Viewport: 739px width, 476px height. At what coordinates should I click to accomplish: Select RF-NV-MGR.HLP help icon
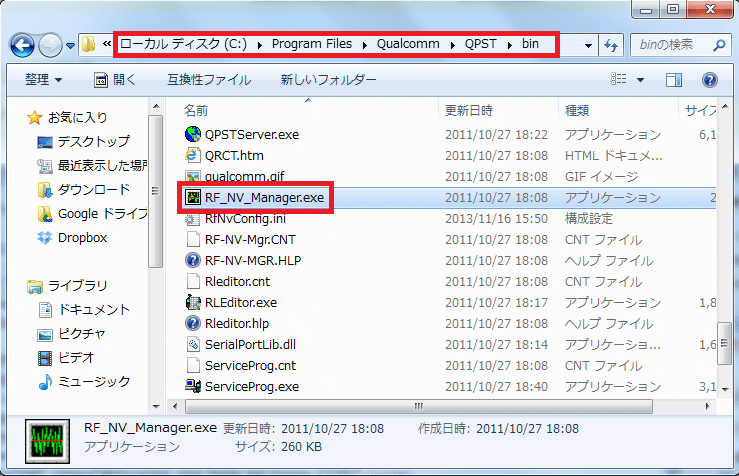point(193,260)
